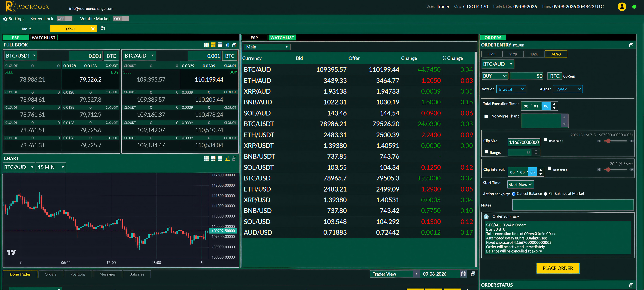Viewport: 644px width, 290px height.
Task: Open the Positions bottom tab
Action: click(x=78, y=274)
